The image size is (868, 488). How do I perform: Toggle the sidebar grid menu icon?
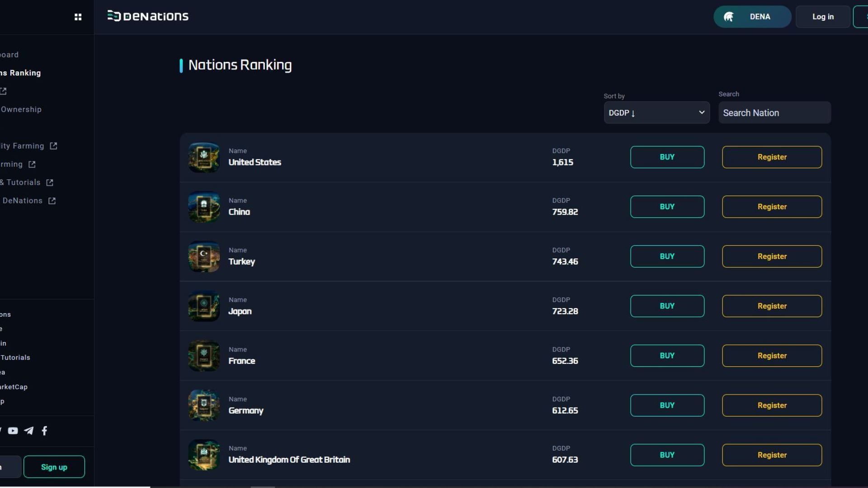click(x=78, y=17)
